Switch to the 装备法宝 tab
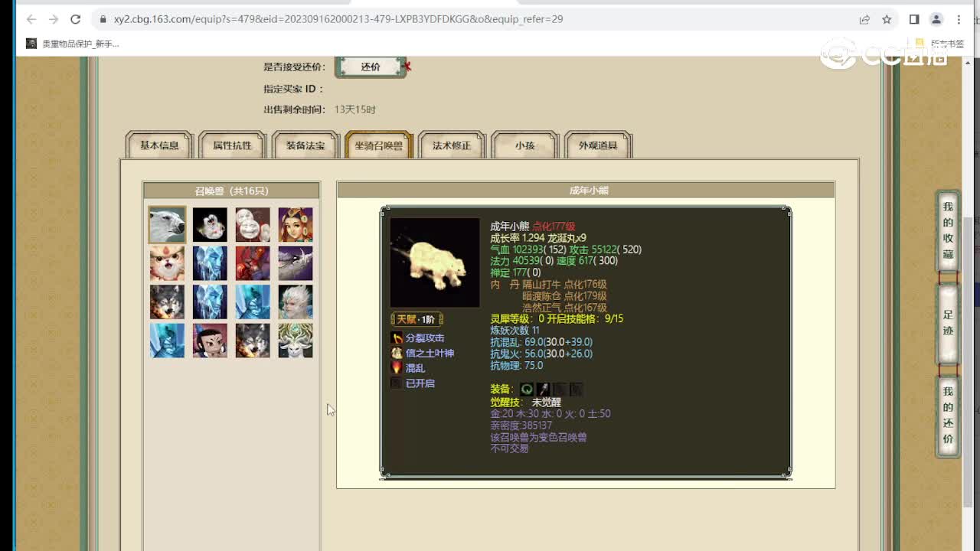Image resolution: width=980 pixels, height=551 pixels. (x=305, y=145)
